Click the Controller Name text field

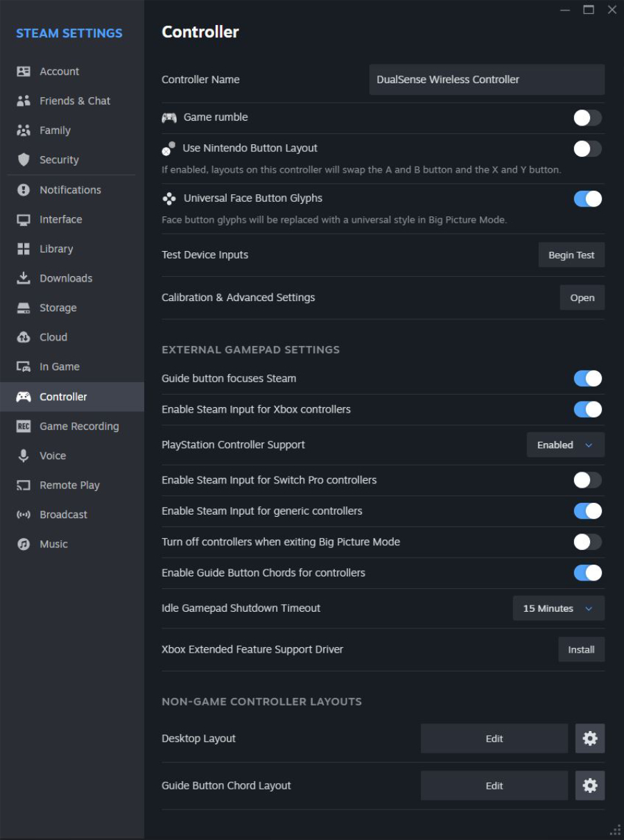pyautogui.click(x=487, y=80)
